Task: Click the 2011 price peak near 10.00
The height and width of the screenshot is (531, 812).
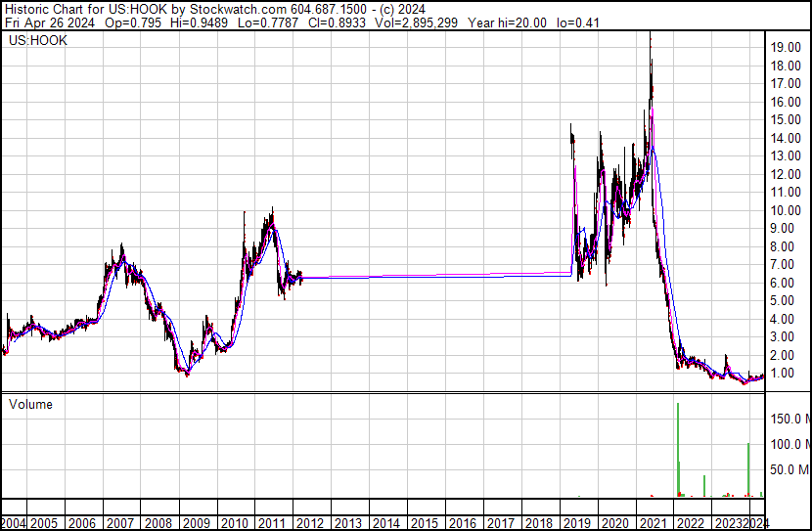Action: 272,210
